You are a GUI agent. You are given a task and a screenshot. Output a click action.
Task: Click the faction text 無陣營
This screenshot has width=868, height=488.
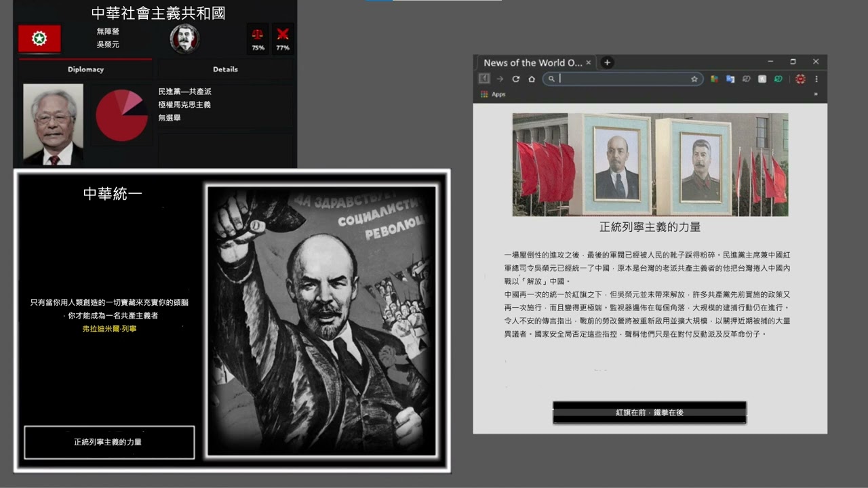pos(108,31)
